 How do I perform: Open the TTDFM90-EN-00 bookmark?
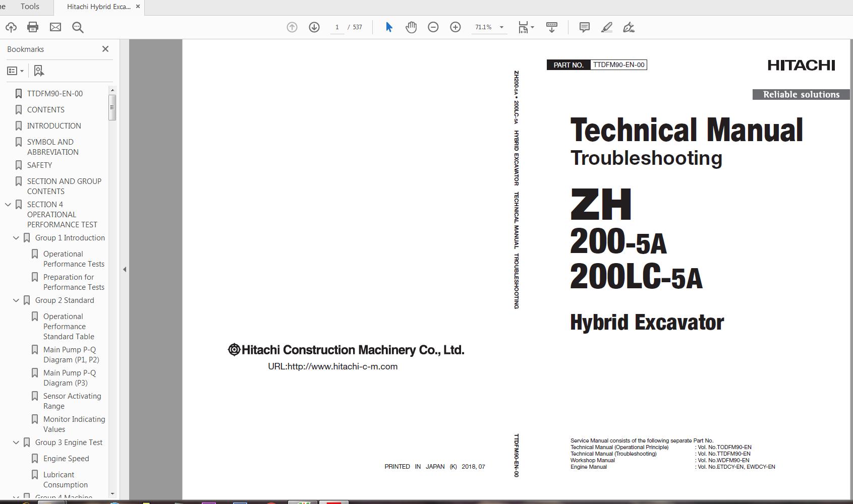coord(55,94)
